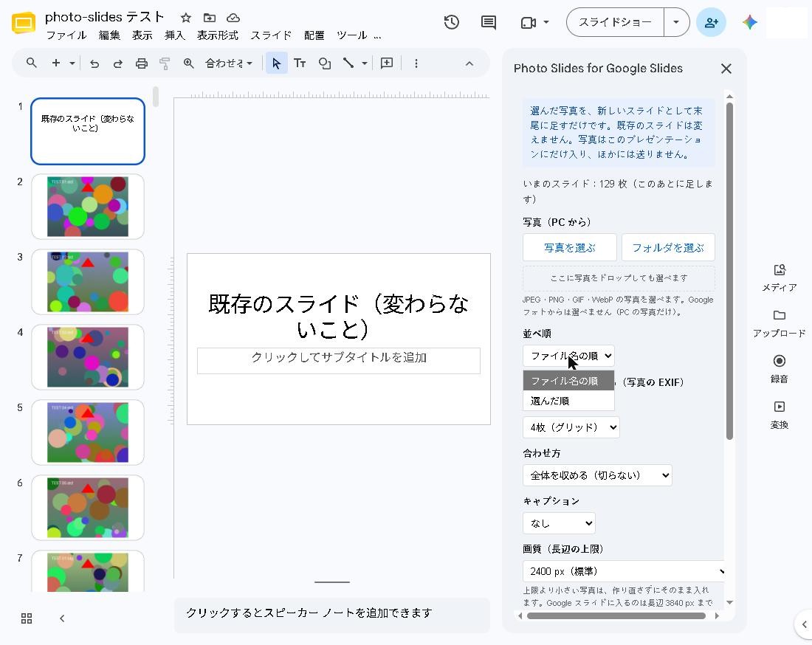Redo the last action
The width and height of the screenshot is (812, 645).
coord(118,63)
